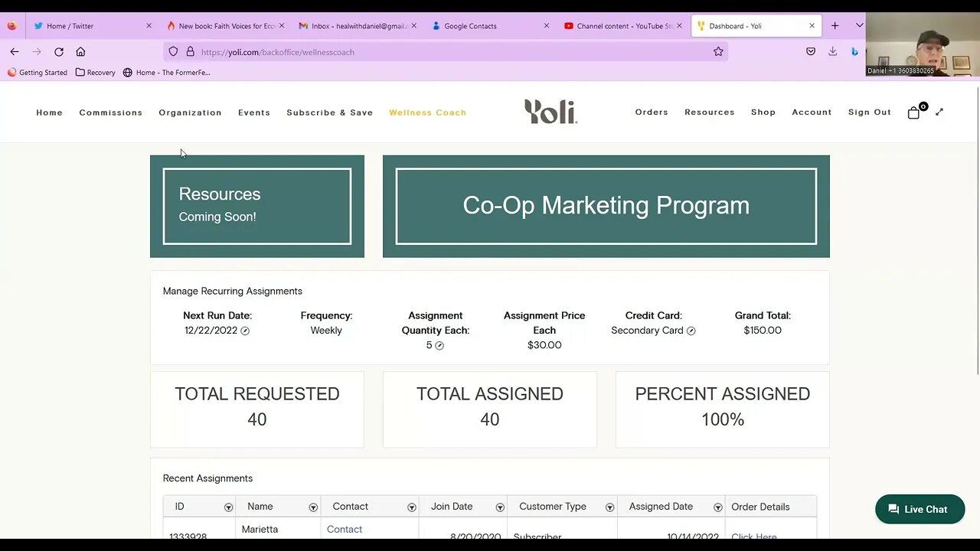Viewport: 980px width, 551px height.
Task: Reload the current page
Action: 59,51
